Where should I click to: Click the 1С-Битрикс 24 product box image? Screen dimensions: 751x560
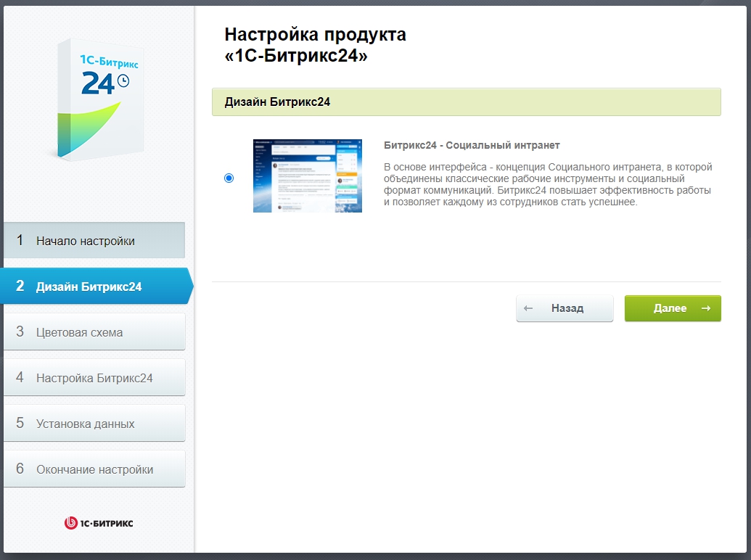pyautogui.click(x=100, y=99)
